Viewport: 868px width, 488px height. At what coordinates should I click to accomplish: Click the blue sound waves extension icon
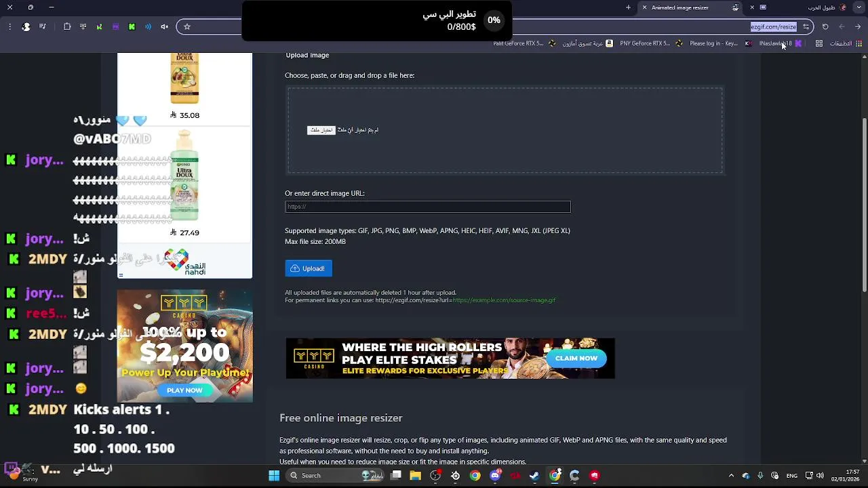(148, 26)
